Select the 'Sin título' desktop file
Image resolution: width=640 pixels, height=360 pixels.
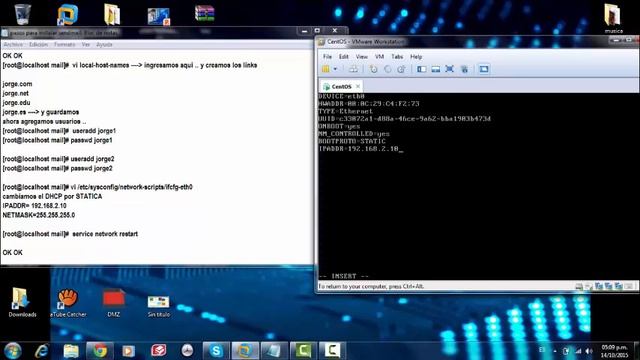[x=159, y=306]
